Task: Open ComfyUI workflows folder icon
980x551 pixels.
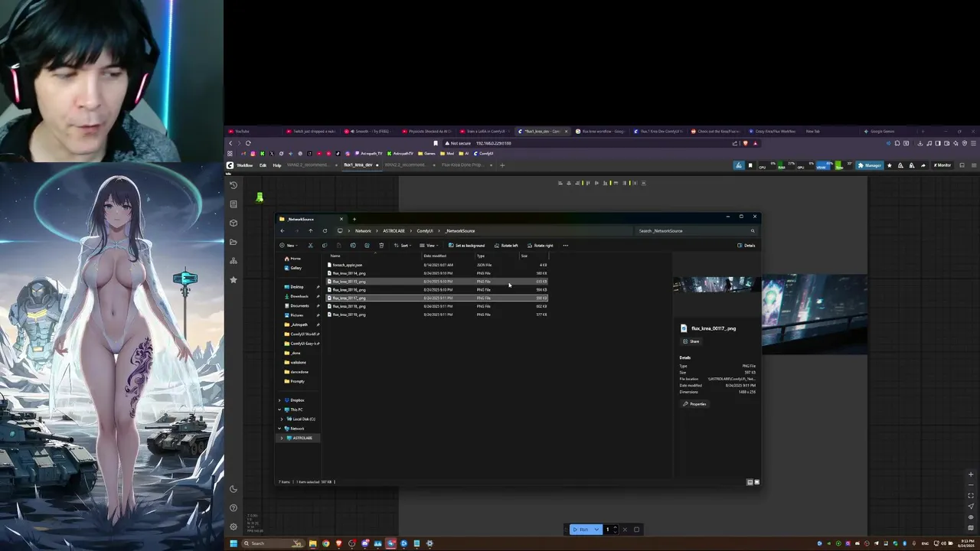Action: [234, 242]
